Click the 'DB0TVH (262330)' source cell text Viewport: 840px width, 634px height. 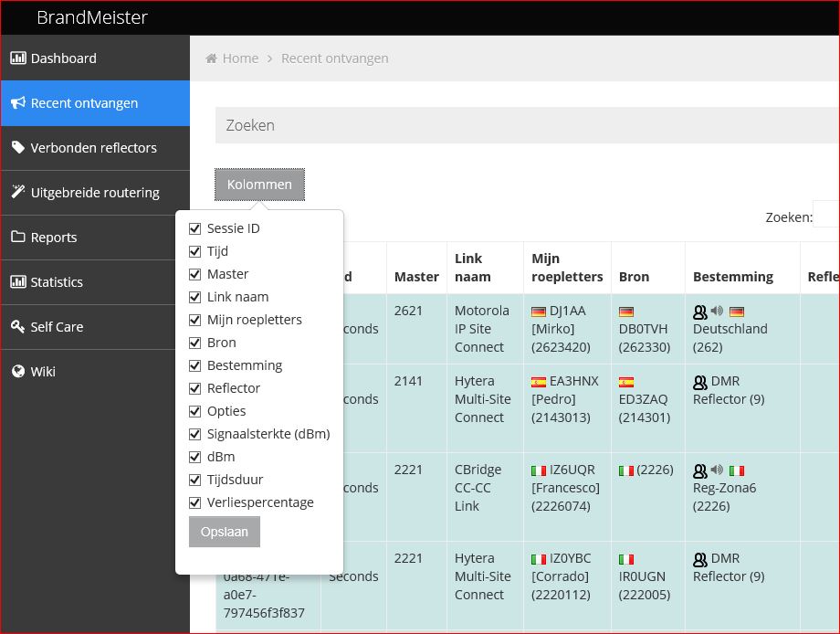(645, 338)
